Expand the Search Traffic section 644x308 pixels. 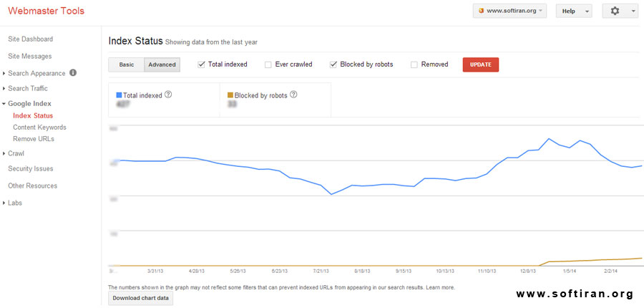(28, 89)
